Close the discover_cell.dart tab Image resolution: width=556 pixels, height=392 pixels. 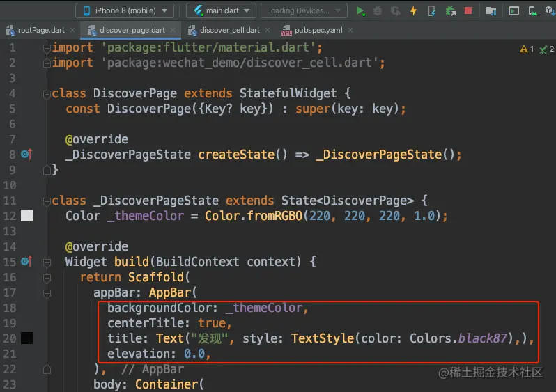[268, 30]
